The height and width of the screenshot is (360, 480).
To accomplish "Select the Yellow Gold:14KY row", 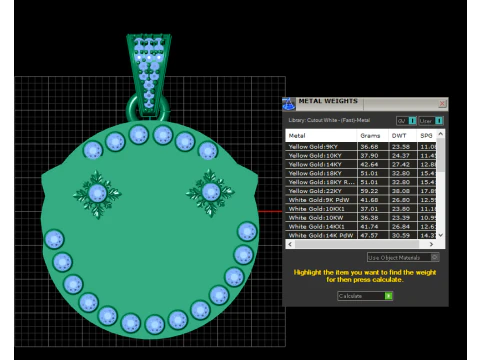I will (361, 164).
